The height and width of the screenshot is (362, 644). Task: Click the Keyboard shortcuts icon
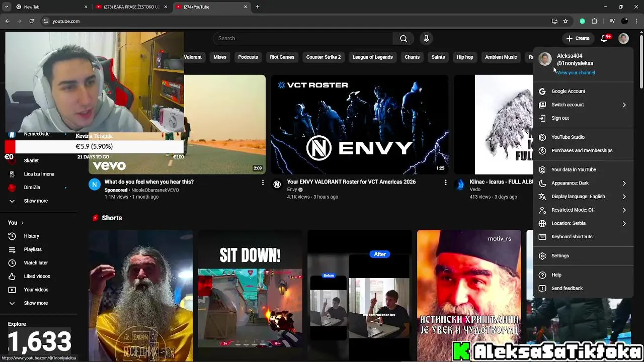(542, 237)
